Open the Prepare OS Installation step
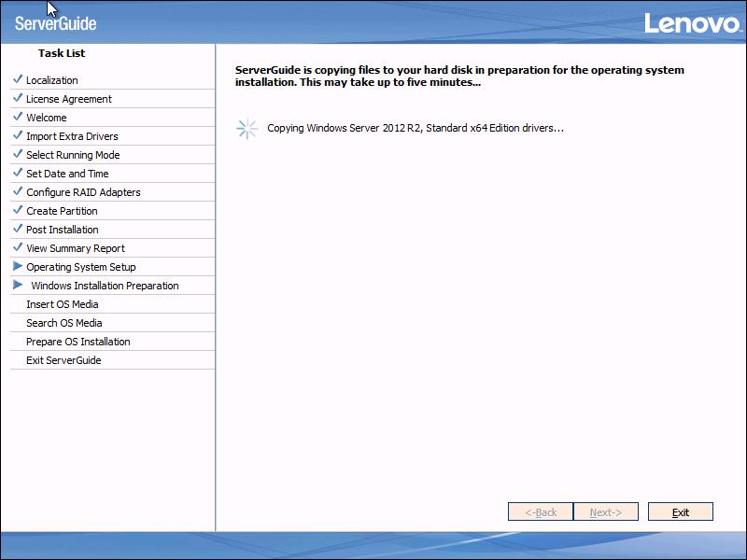 point(75,341)
